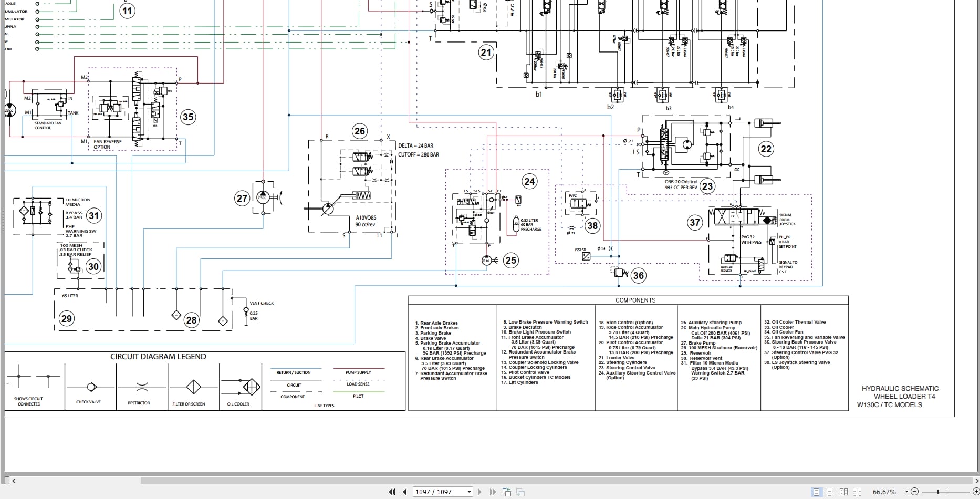Click the next page arrow

tap(479, 492)
